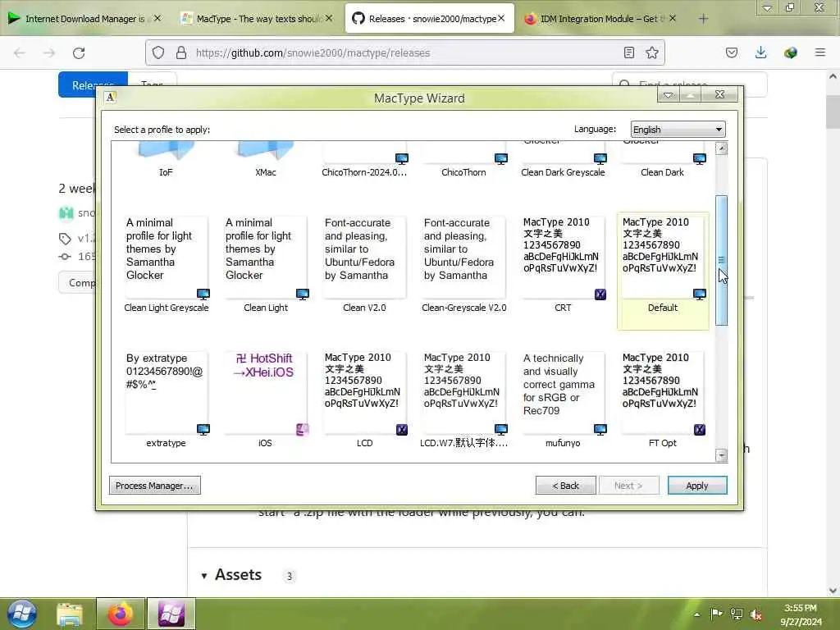This screenshot has height=630, width=840.
Task: Click the XMac profile label
Action: (266, 172)
